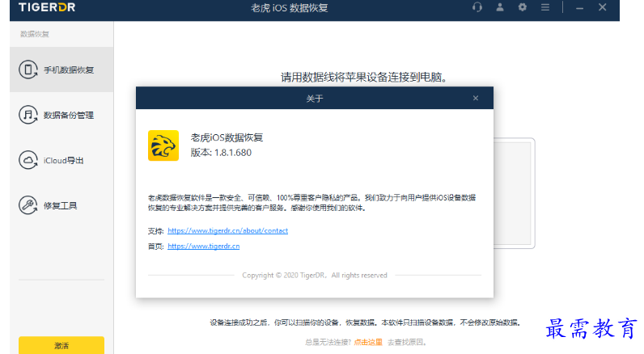Click the 关于 dialog title
Screen dimensions: 644x354
[315, 99]
